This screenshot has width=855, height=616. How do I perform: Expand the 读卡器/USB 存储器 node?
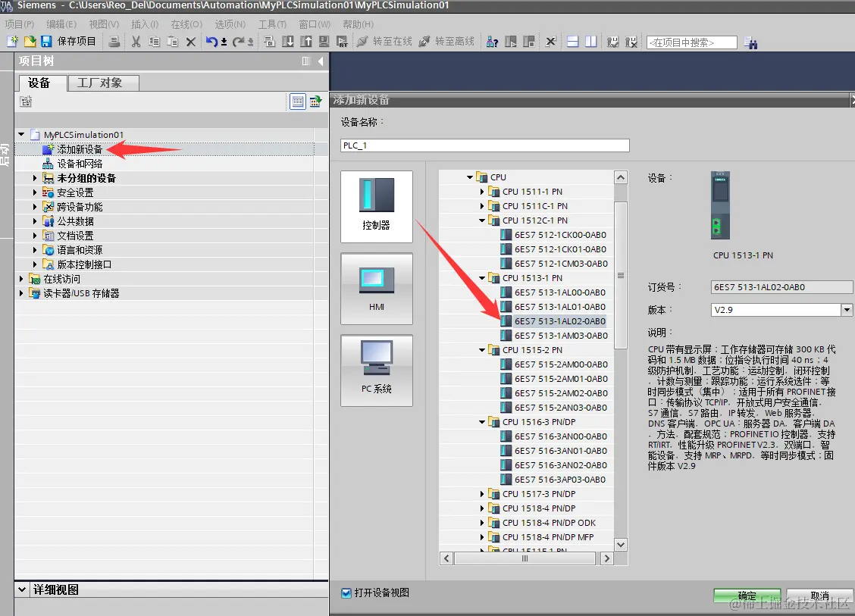coord(21,292)
